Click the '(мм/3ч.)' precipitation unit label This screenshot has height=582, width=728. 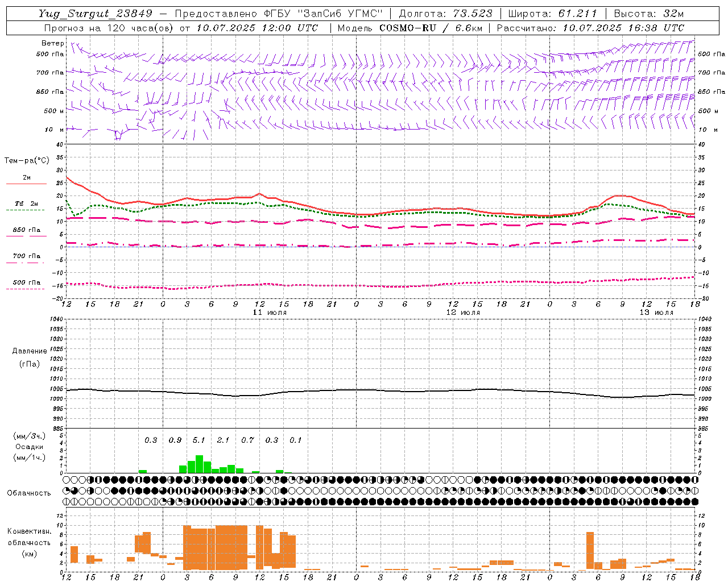29,436
